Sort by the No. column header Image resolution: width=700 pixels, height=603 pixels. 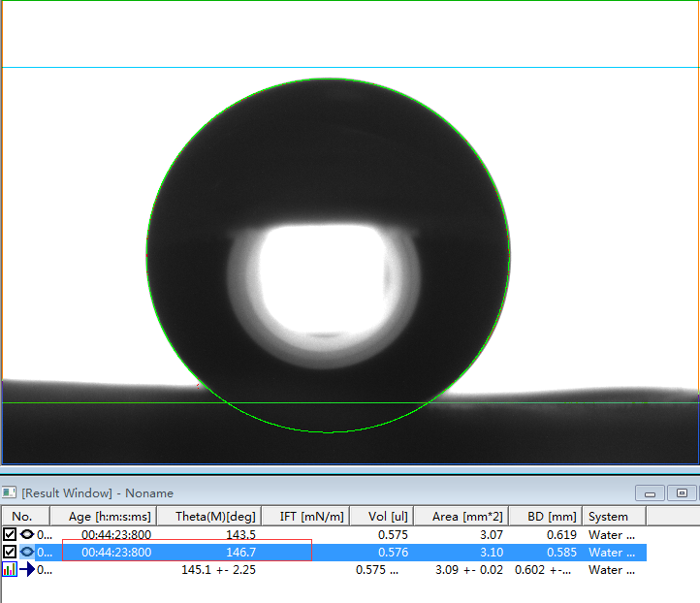pyautogui.click(x=22, y=517)
